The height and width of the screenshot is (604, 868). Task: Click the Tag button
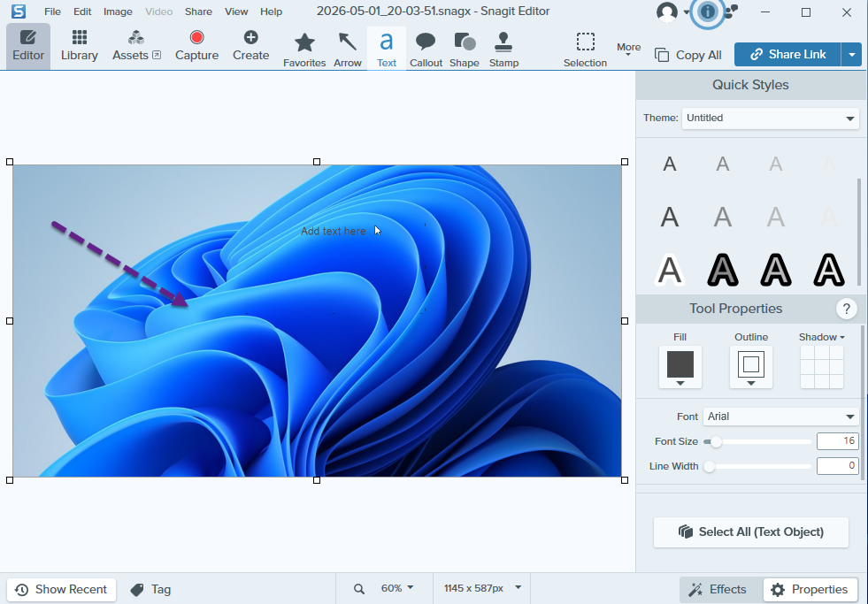(151, 590)
